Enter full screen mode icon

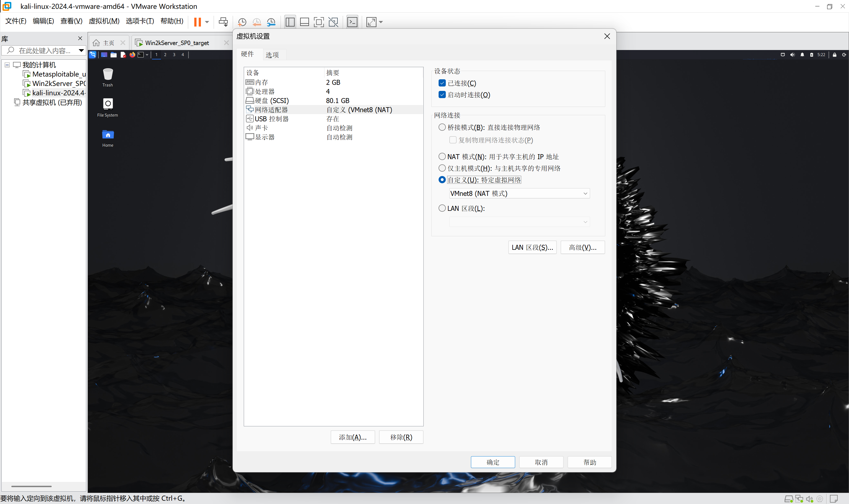(319, 22)
